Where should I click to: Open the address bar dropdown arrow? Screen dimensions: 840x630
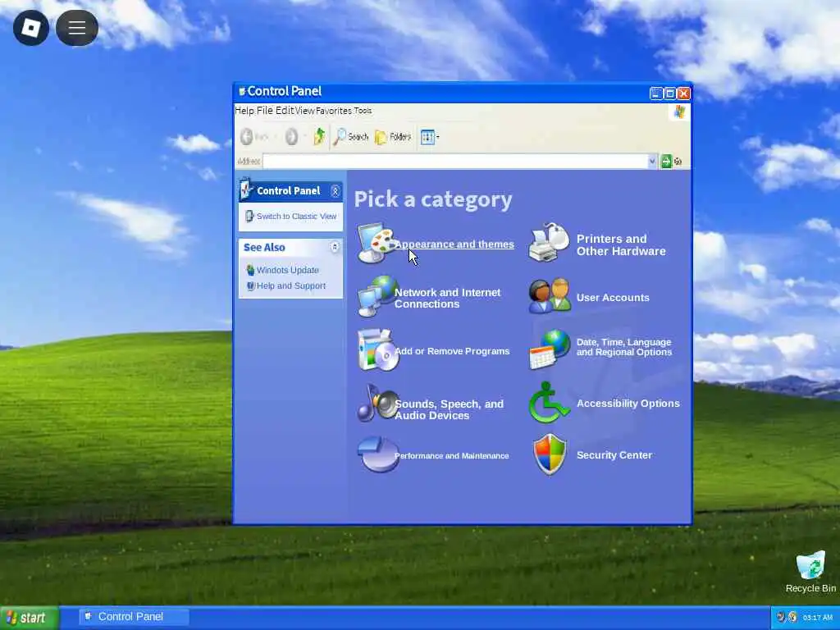(x=652, y=162)
